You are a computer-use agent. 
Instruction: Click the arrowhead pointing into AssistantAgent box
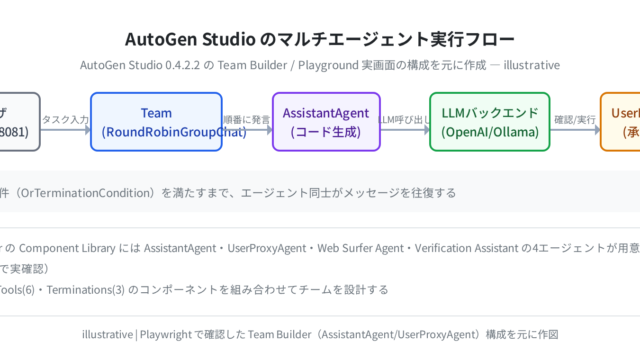[x=269, y=130]
